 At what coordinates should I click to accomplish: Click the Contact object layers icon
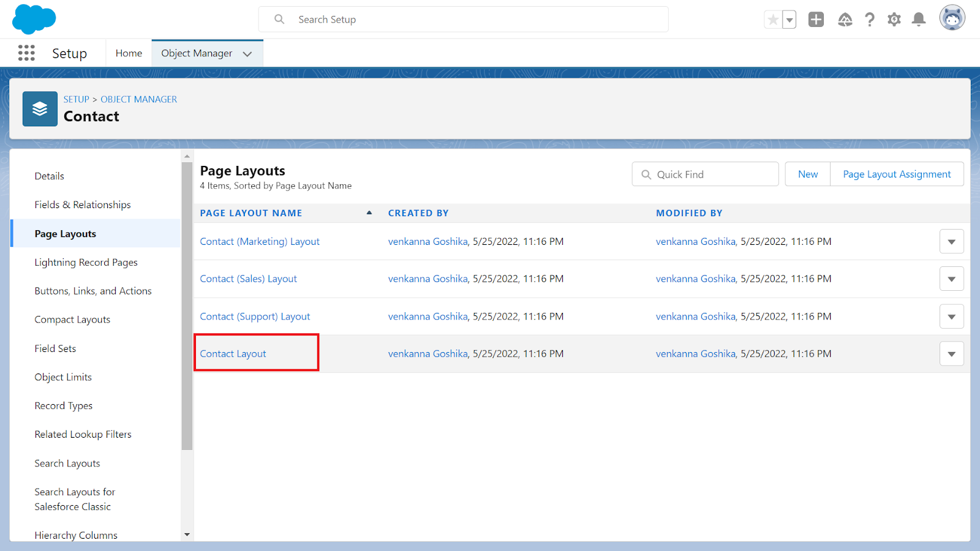[x=40, y=109]
